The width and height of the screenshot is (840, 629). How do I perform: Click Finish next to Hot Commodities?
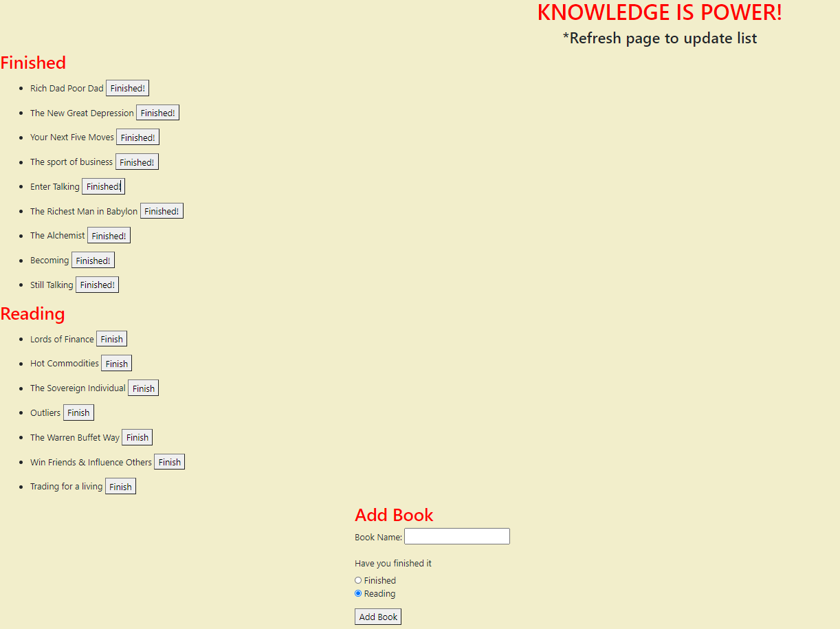116,364
